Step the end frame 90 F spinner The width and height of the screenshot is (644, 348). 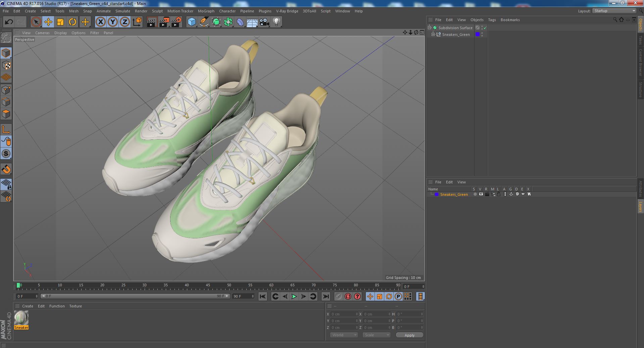click(252, 296)
